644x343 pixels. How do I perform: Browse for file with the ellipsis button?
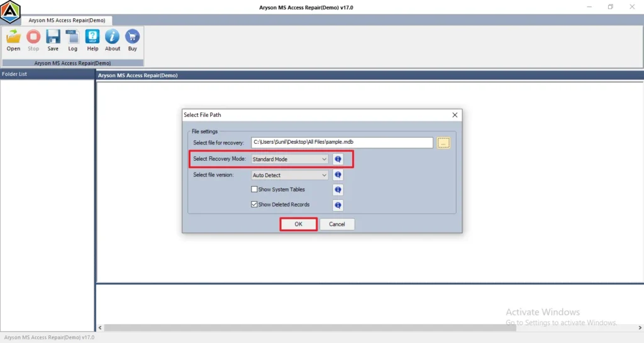443,143
